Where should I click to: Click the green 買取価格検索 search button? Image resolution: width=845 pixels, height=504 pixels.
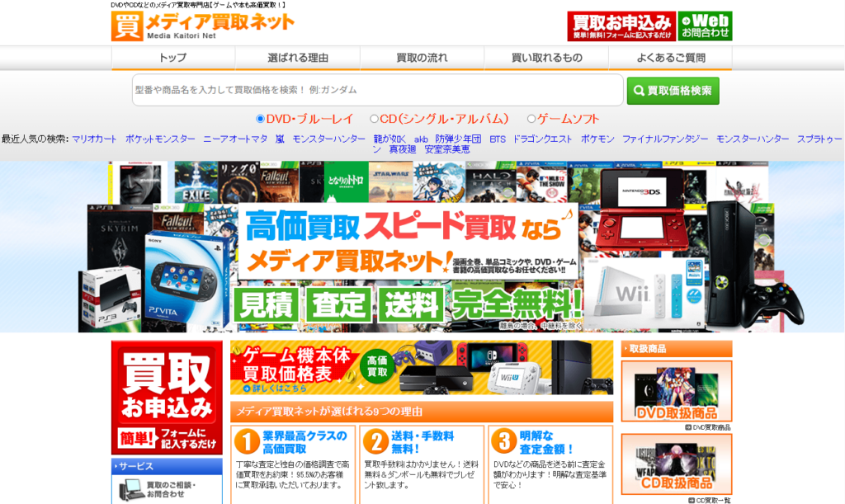coord(673,91)
